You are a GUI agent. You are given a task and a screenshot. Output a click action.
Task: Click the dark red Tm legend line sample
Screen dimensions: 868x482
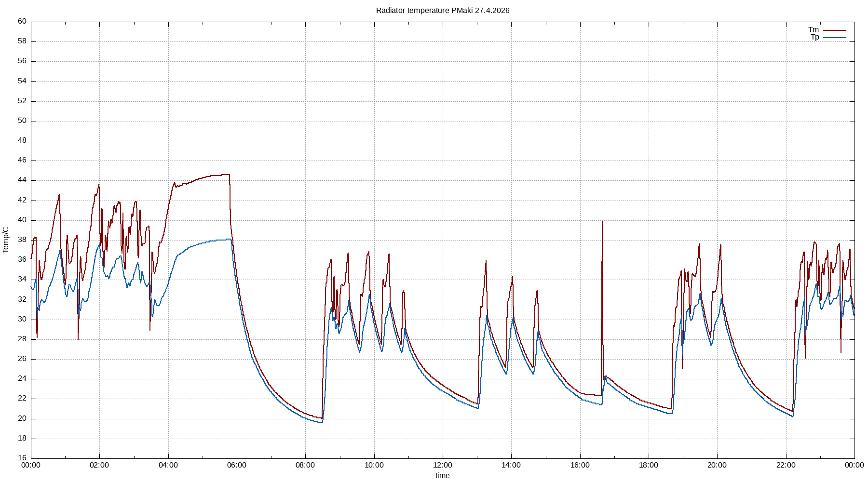click(834, 29)
